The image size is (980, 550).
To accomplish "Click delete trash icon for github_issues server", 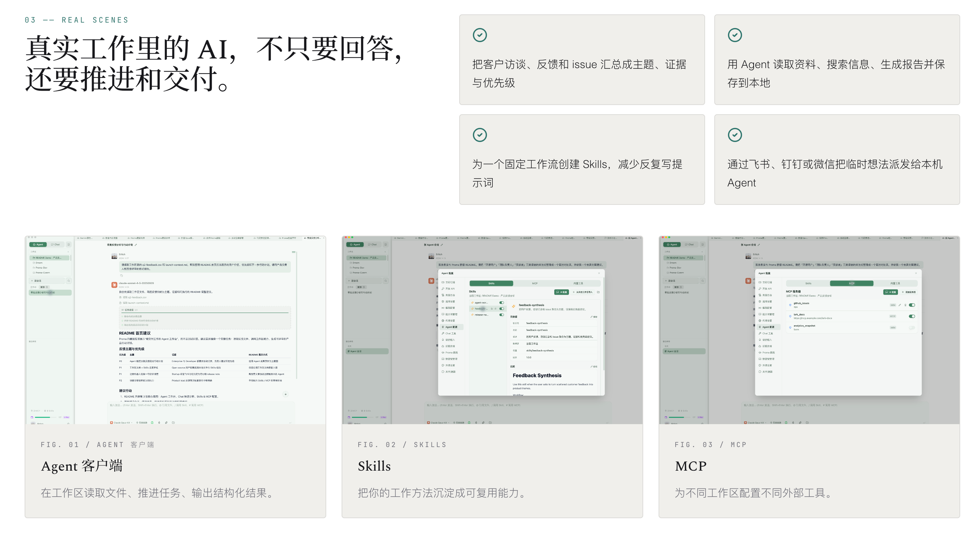I will coord(905,305).
